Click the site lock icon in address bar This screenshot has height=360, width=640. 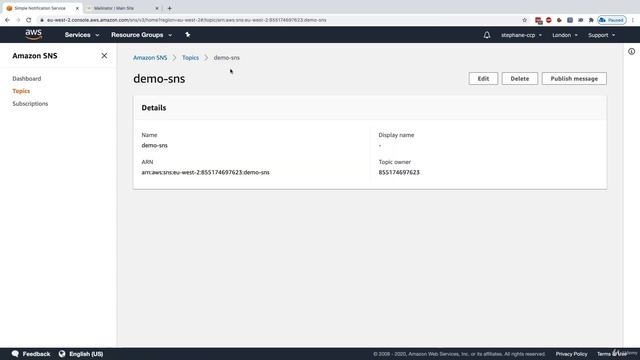point(42,20)
